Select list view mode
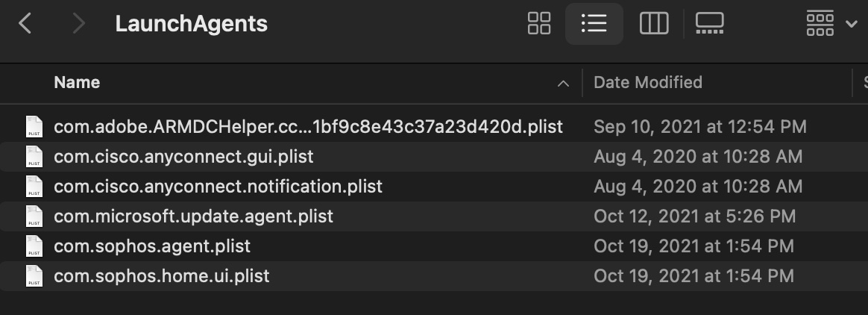Viewport: 868px width, 315px height. coord(594,24)
